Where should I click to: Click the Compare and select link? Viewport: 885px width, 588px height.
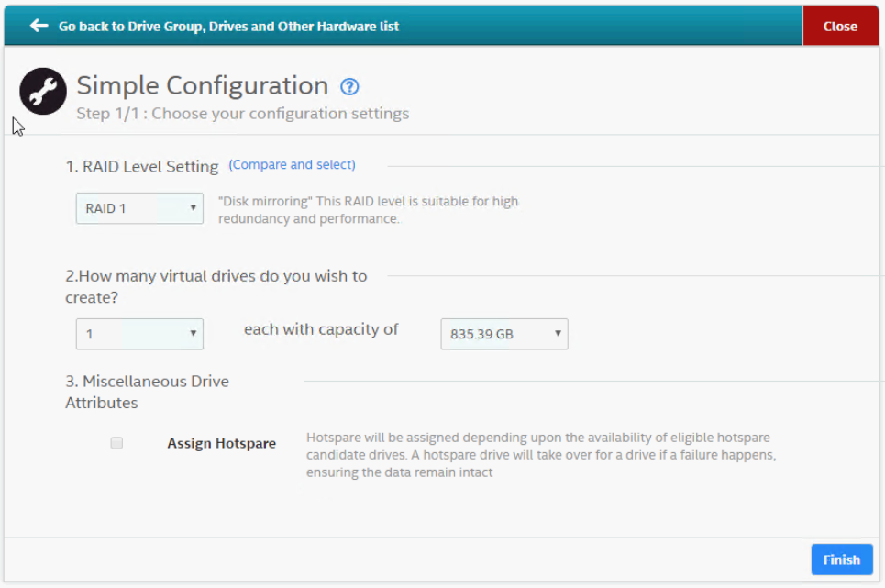tap(292, 165)
